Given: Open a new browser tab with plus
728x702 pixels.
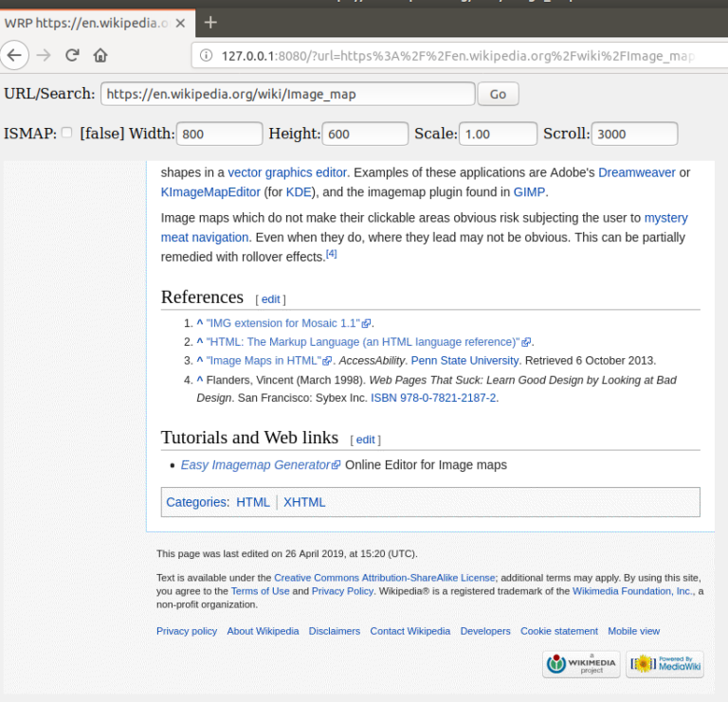Looking at the screenshot, I should 210,23.
